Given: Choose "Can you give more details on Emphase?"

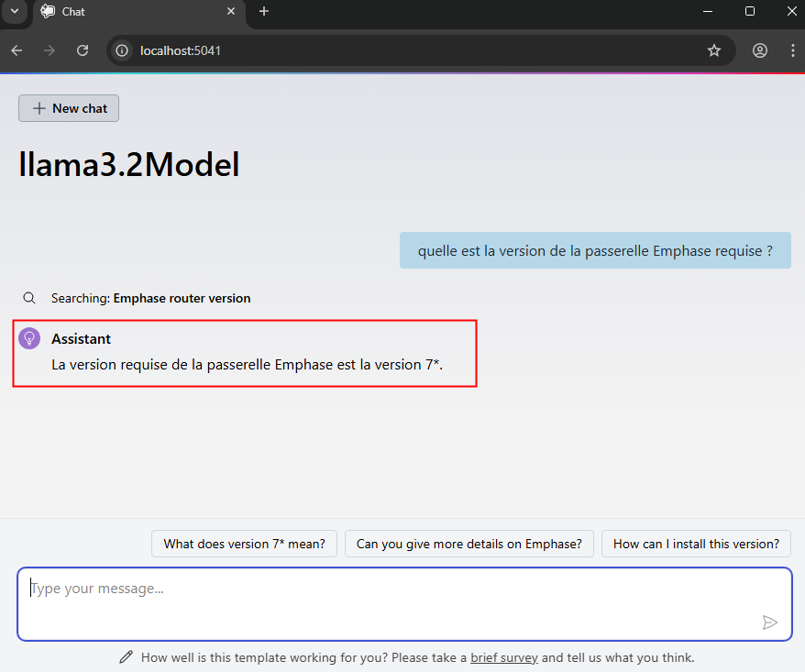Looking at the screenshot, I should [469, 544].
